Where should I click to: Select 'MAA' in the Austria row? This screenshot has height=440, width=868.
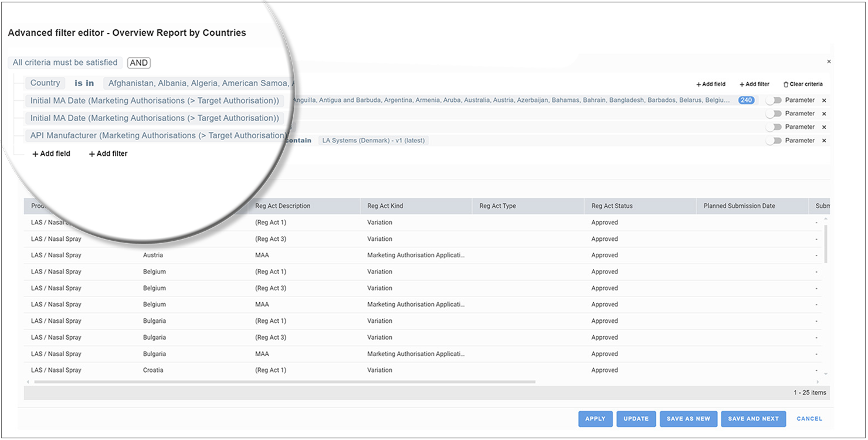[262, 255]
